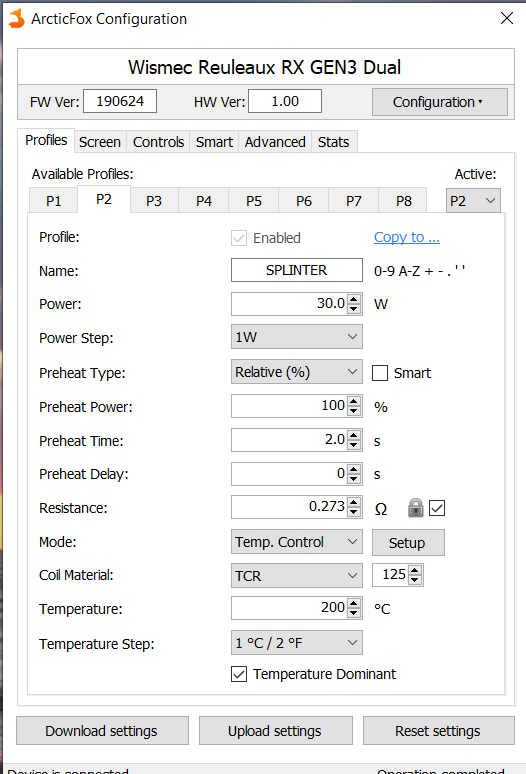Open the Smart tab
Image resolution: width=526 pixels, height=774 pixels.
[214, 142]
